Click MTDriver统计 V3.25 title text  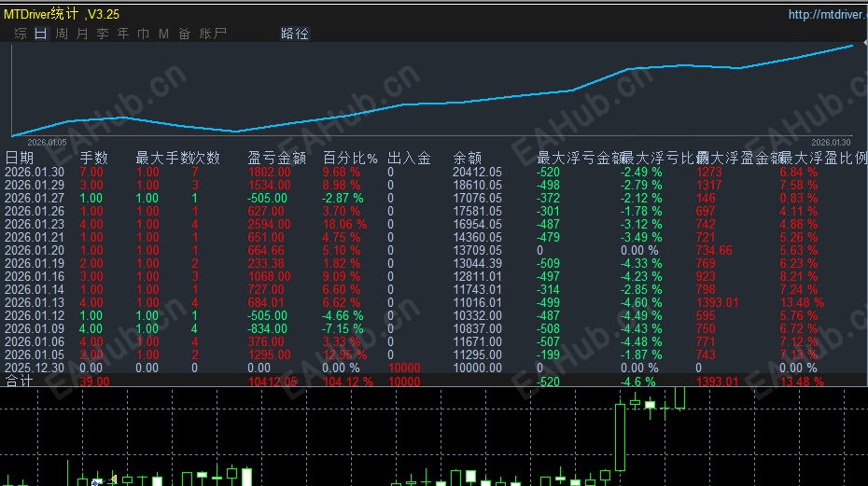[x=62, y=14]
